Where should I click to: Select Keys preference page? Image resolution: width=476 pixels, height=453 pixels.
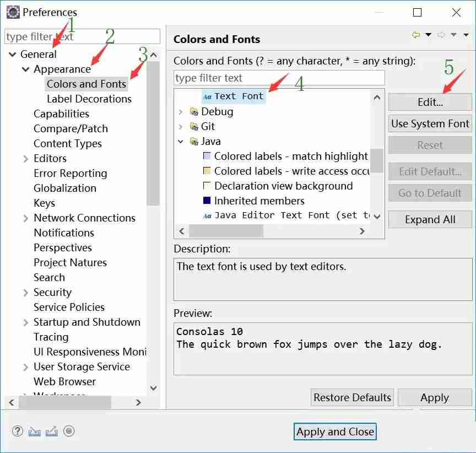(44, 203)
